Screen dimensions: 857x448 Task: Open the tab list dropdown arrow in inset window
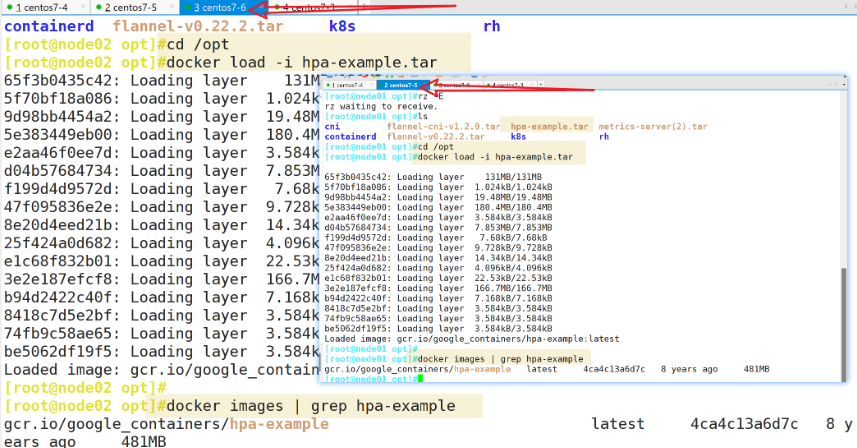pos(844,85)
